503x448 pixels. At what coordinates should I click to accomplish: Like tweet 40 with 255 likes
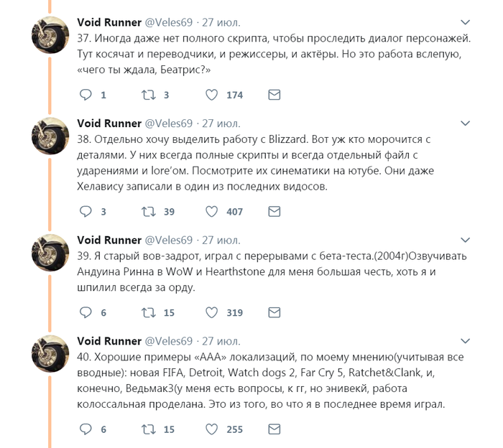[x=212, y=429]
